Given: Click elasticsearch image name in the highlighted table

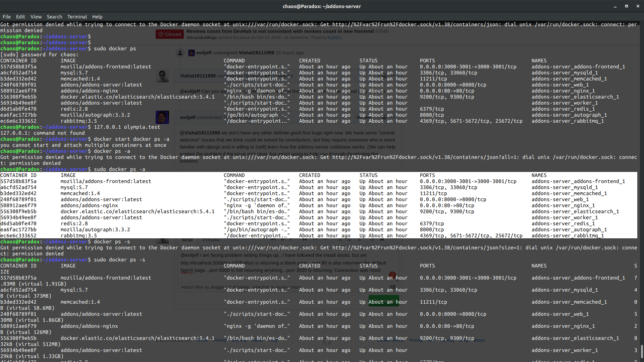Looking at the screenshot, I should click(x=138, y=212).
